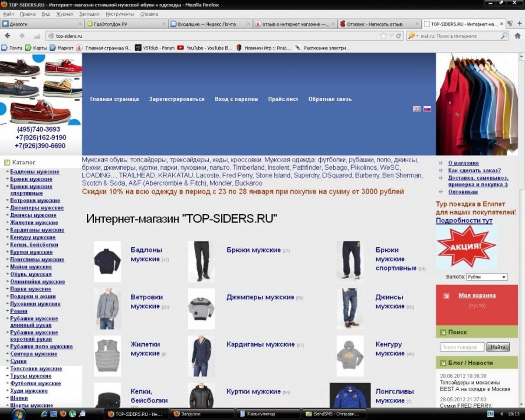Close the Диалоги tab
Screen dimensions: 525x420
pyautogui.click(x=80, y=24)
